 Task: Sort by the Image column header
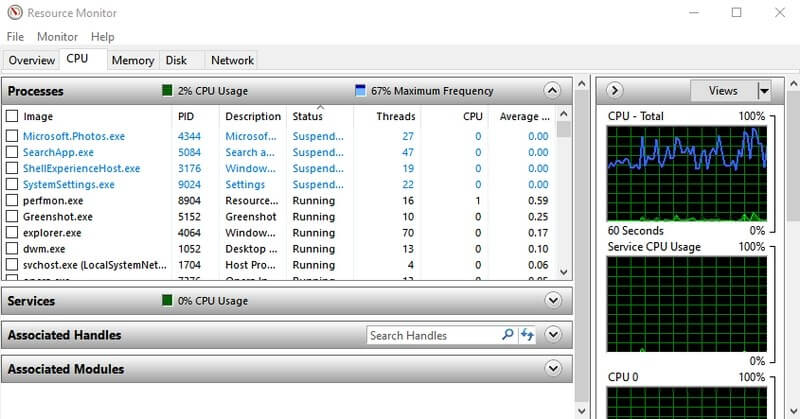click(x=38, y=116)
